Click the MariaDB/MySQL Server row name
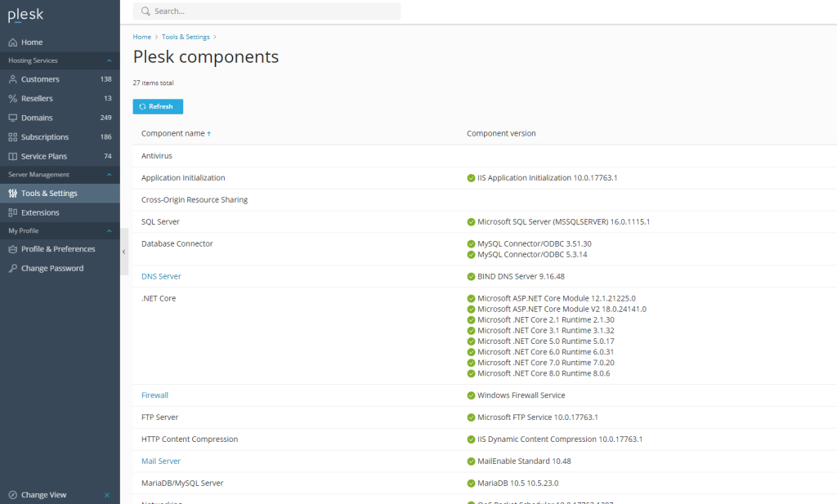 click(182, 484)
